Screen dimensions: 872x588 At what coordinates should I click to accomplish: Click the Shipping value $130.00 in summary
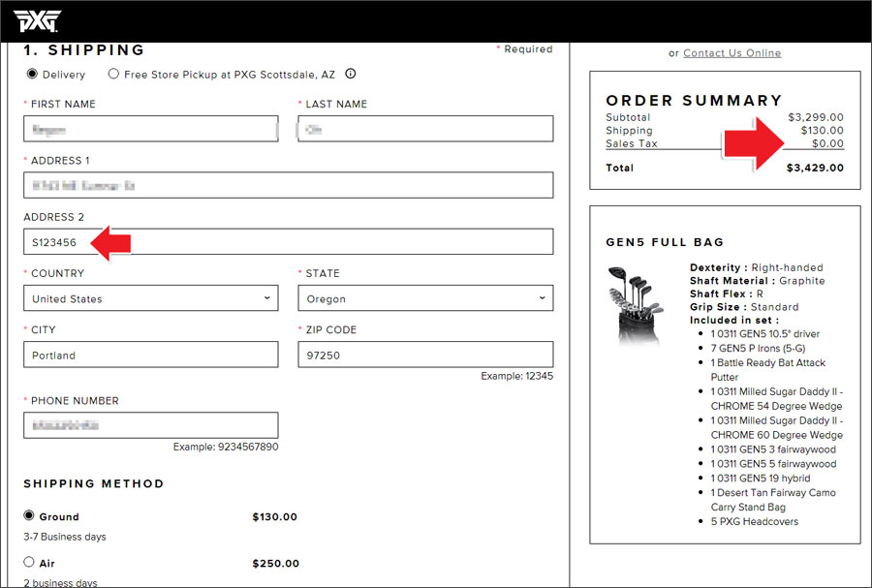822,130
